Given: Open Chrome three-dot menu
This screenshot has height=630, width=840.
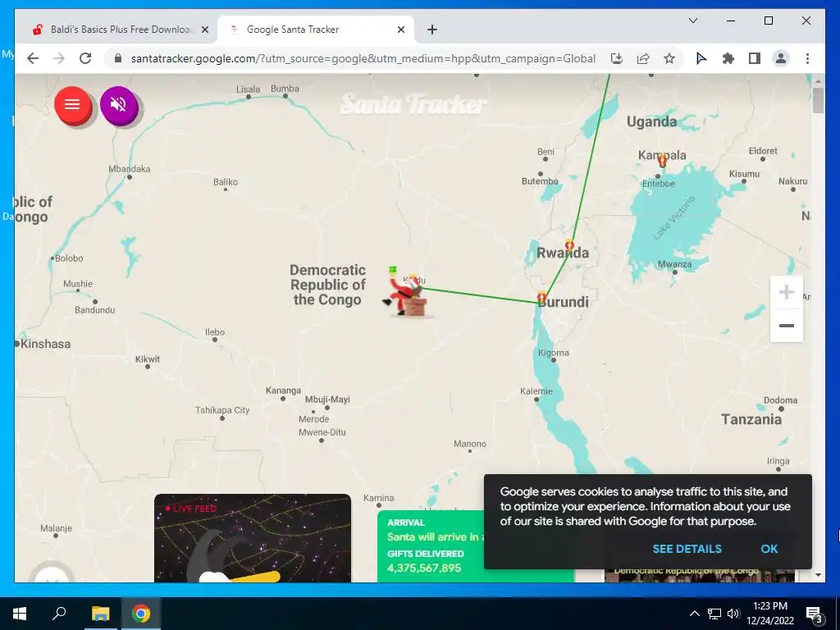Looking at the screenshot, I should (807, 58).
